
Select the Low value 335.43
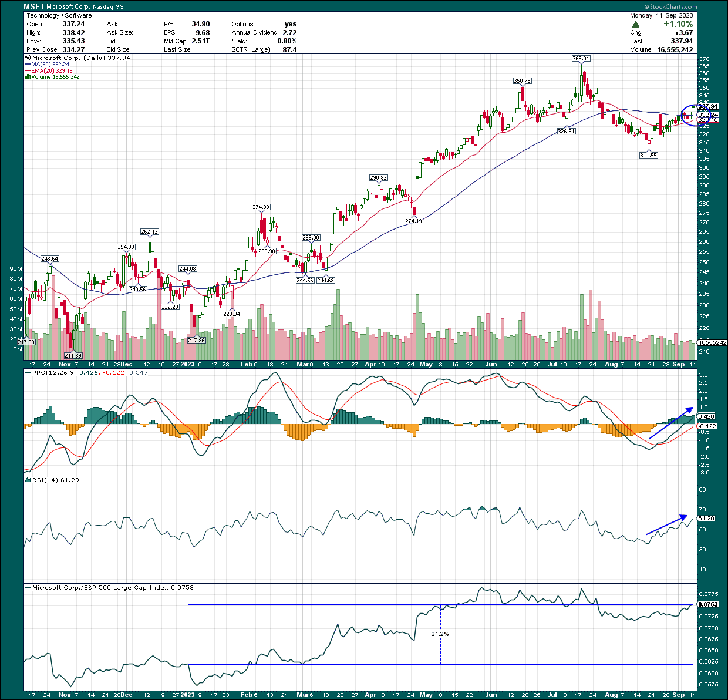point(73,41)
